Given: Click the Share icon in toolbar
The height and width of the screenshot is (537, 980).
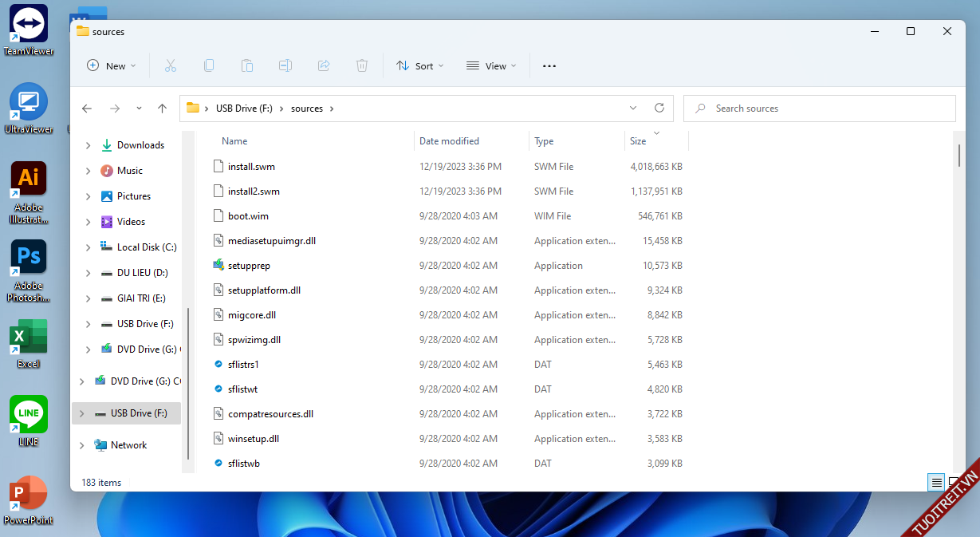Looking at the screenshot, I should click(324, 66).
